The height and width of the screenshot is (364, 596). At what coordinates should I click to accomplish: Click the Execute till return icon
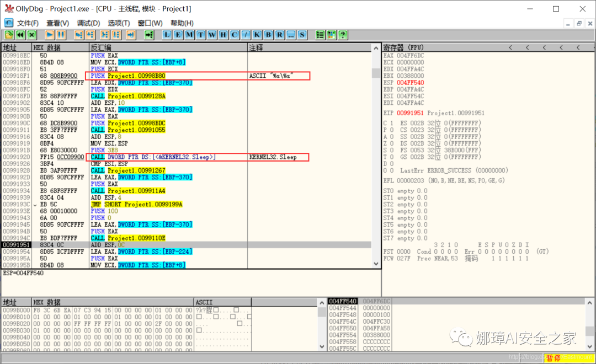[131, 35]
